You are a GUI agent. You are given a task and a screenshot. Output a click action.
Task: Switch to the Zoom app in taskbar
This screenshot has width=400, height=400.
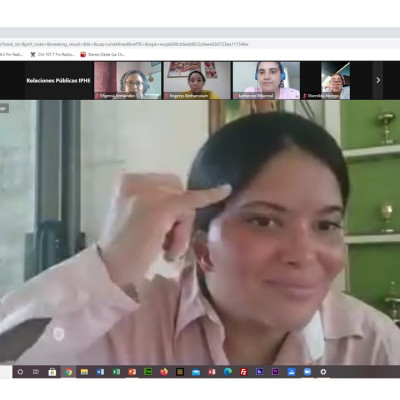[x=307, y=372]
